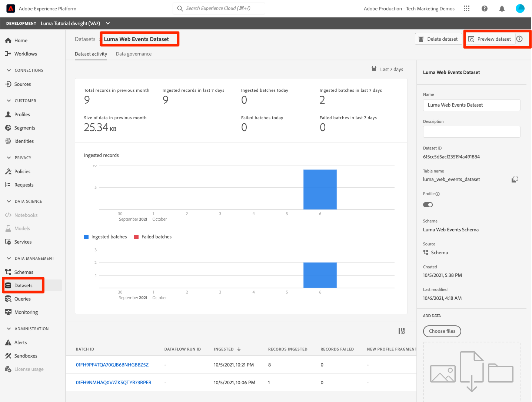Click the Search Experience Cloud field
Screen dimensions: 532x402
click(219, 9)
